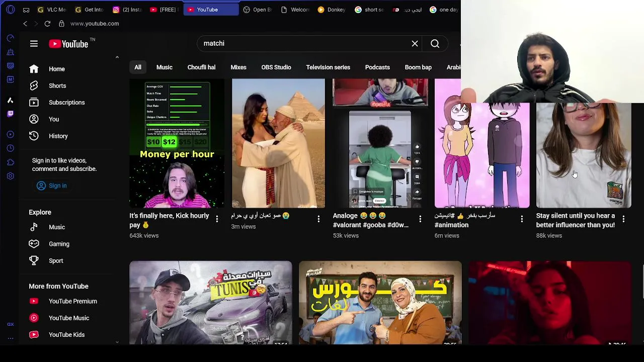This screenshot has height=362, width=644.
Task: Open the Twitch sidebar icon
Action: 11,114
